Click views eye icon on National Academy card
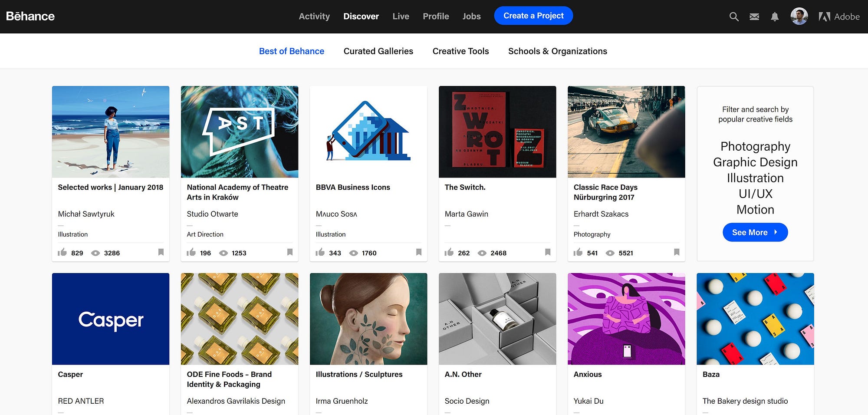The image size is (868, 415). coord(224,253)
